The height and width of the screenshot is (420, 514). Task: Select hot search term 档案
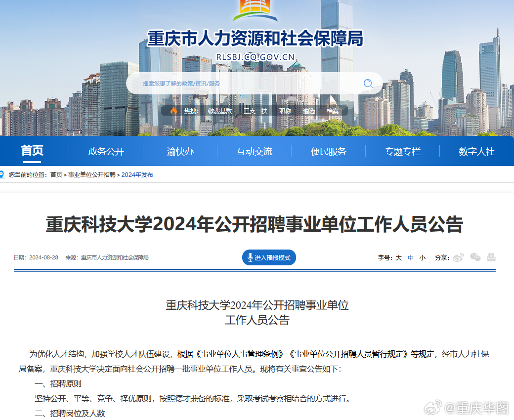[333, 111]
